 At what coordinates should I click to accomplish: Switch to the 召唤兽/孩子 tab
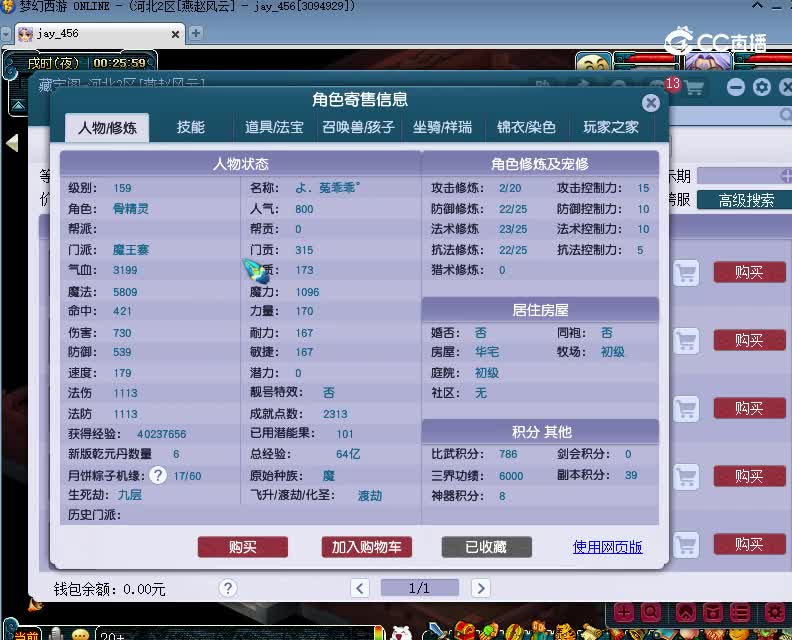(x=358, y=127)
